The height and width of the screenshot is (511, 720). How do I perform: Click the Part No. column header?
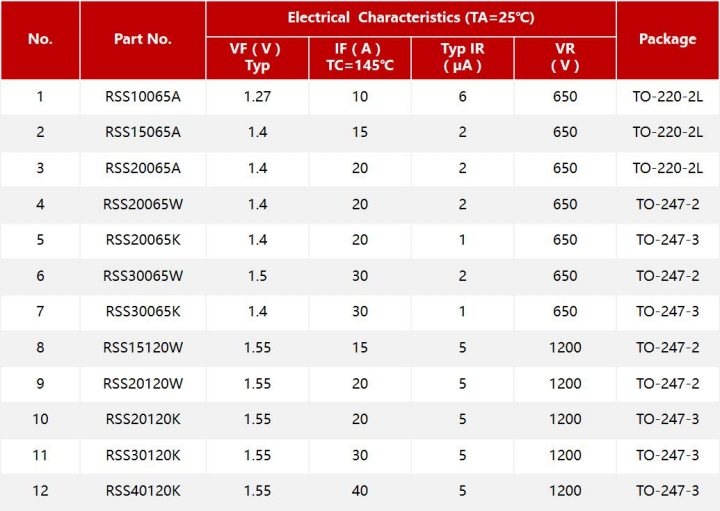(x=142, y=39)
